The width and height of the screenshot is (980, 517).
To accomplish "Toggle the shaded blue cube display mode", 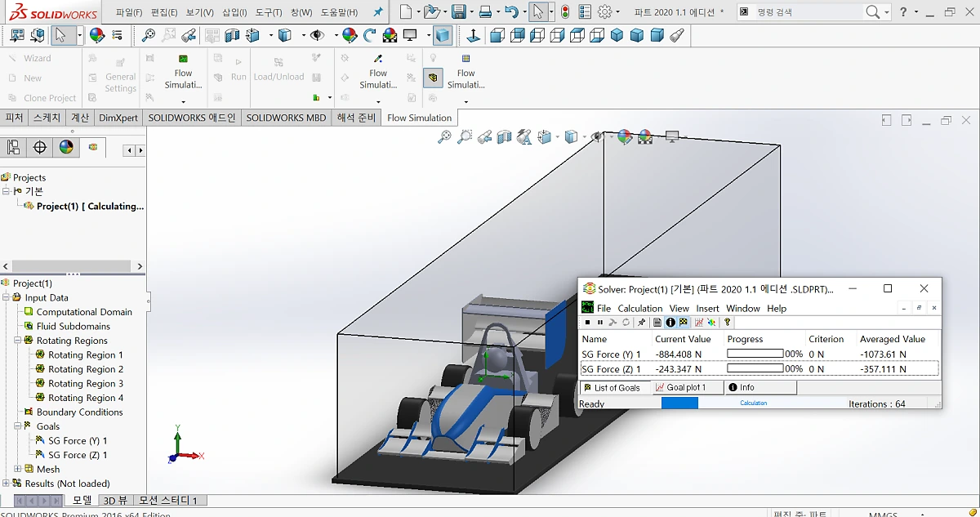I will click(x=442, y=36).
